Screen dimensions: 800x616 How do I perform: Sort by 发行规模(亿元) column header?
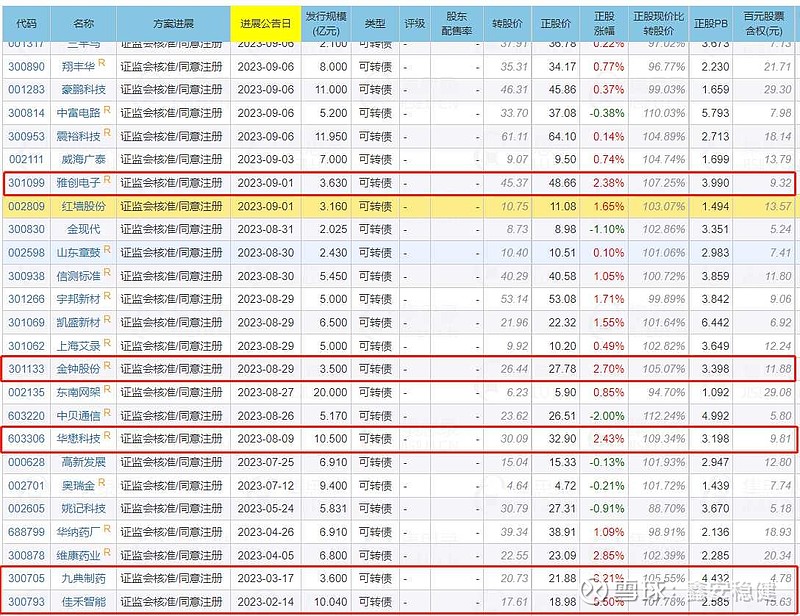click(326, 23)
